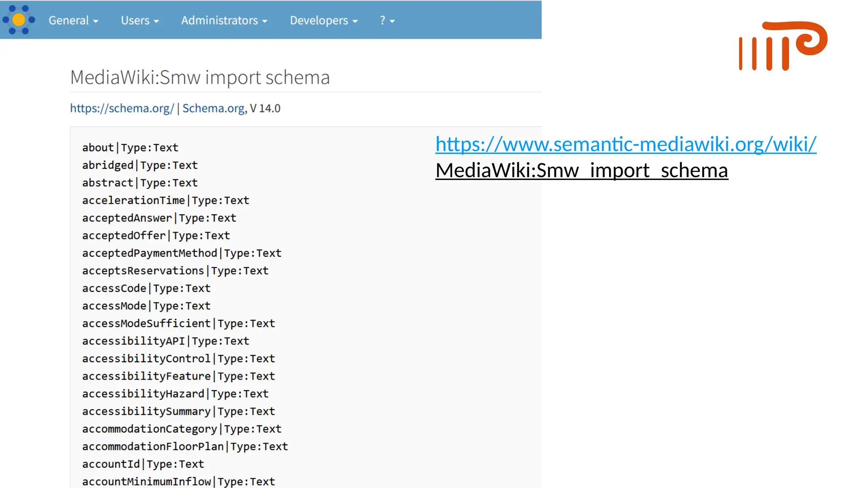Screen dimensions: 868x488
Task: Click the 'abridged|Type:Text' line
Action: point(140,165)
